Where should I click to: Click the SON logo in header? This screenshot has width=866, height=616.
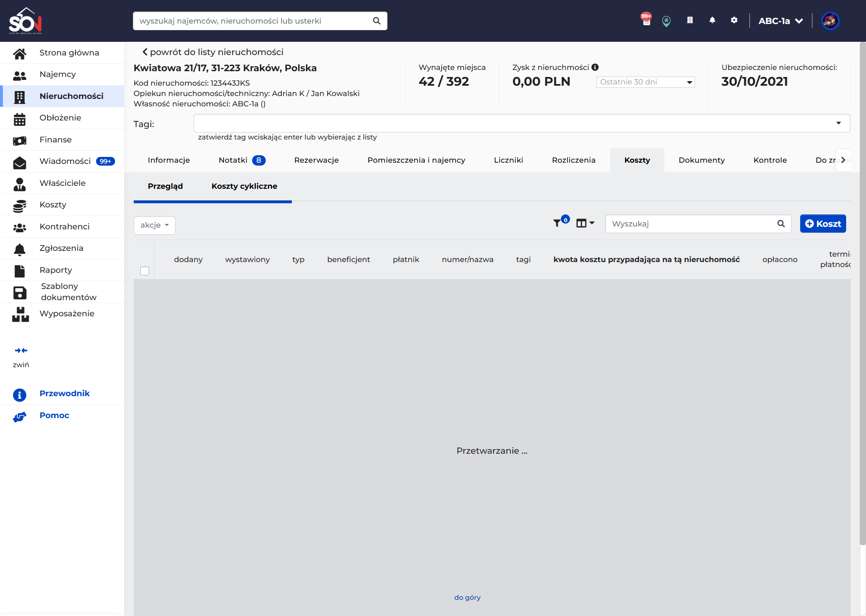point(25,21)
